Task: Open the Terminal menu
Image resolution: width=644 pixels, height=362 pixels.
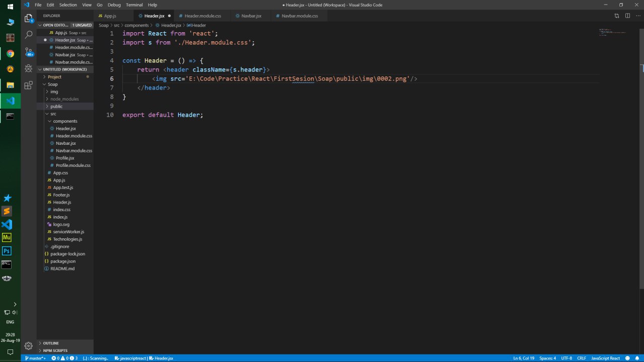Action: (x=134, y=5)
